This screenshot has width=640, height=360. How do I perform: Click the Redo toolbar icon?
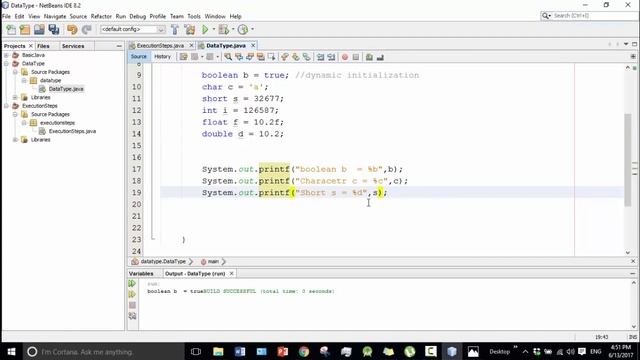(87, 29)
